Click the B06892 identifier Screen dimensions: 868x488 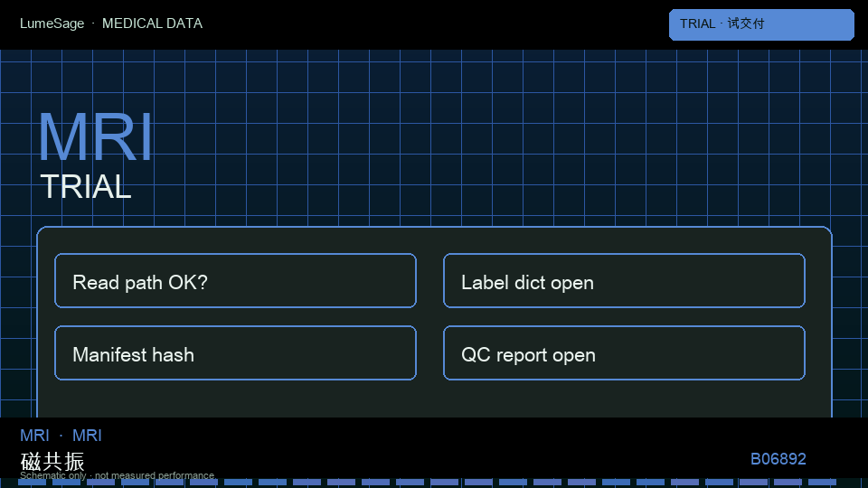point(778,459)
